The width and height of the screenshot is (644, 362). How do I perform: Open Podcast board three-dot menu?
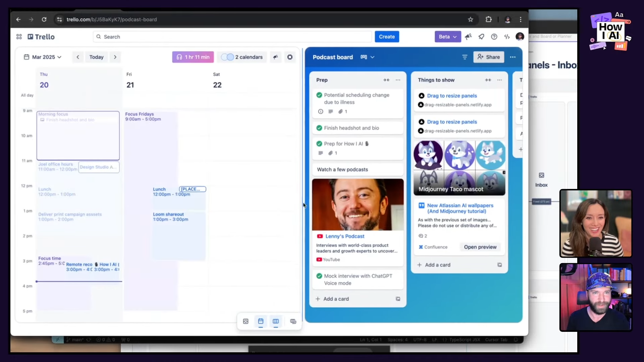tap(513, 57)
